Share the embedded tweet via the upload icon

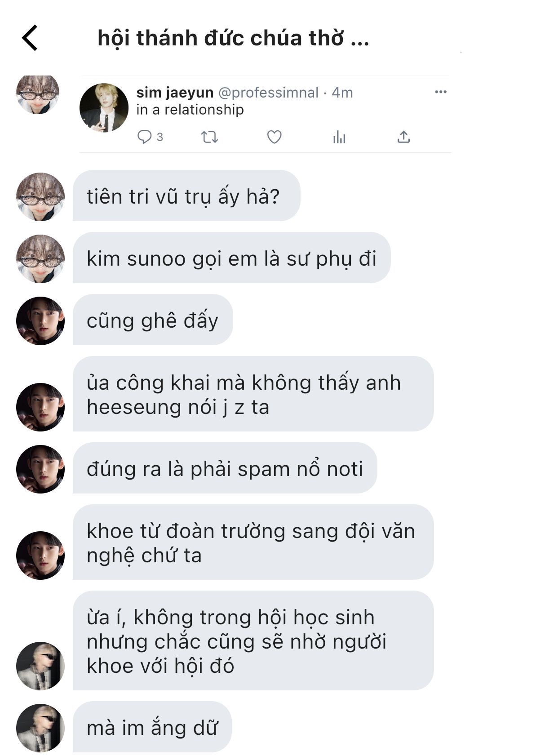[404, 137]
